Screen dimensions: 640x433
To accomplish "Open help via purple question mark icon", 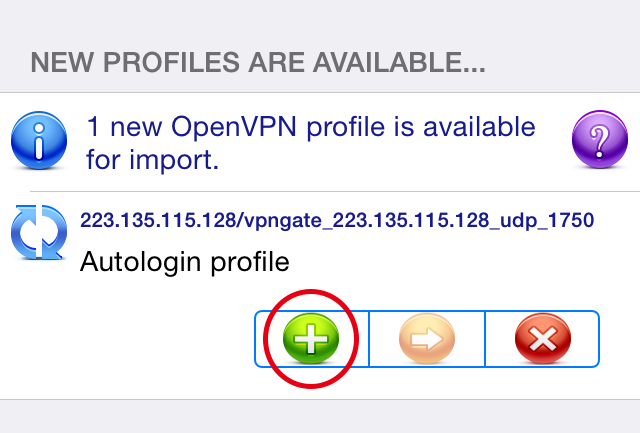I will click(600, 139).
